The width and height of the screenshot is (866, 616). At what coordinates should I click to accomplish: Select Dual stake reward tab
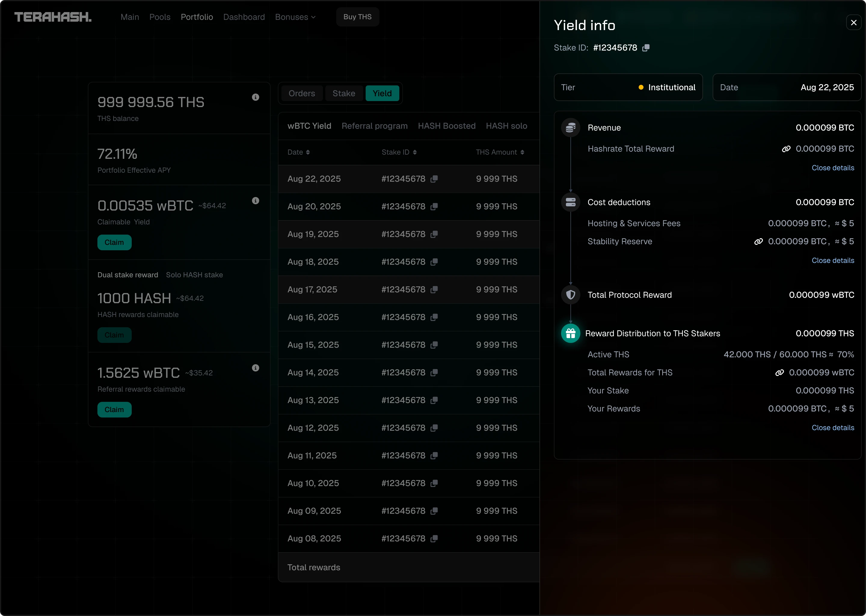coord(128,275)
